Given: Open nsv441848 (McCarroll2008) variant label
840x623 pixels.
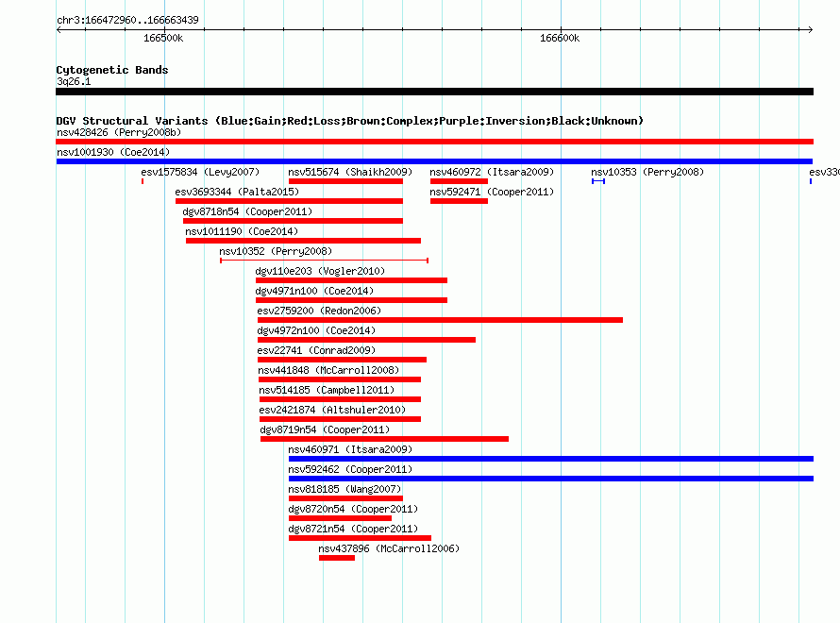Looking at the screenshot, I should [328, 370].
